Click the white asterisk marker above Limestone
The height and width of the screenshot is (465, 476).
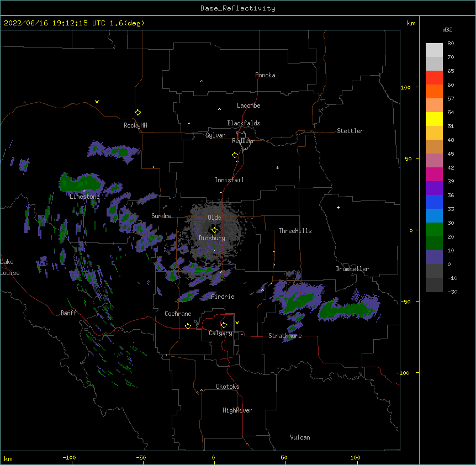click(x=84, y=191)
